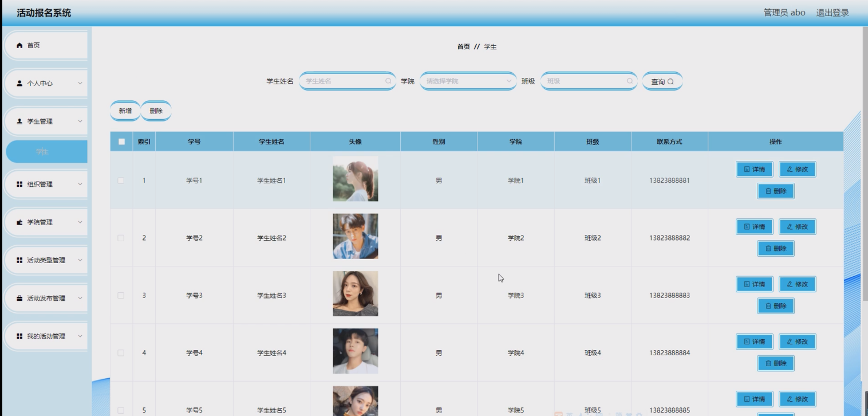This screenshot has height=416, width=868.
Task: Check the checkbox for row 学号5
Action: 121,410
